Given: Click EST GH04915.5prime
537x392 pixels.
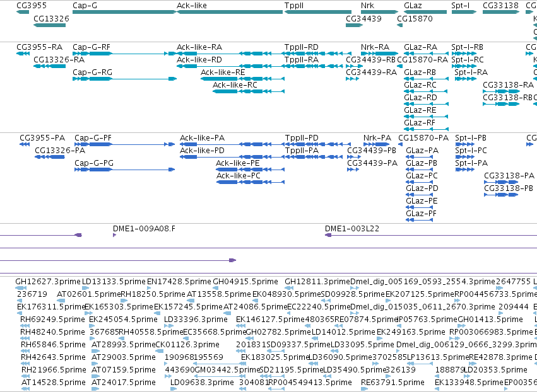Looking at the screenshot, I should click(x=245, y=282).
